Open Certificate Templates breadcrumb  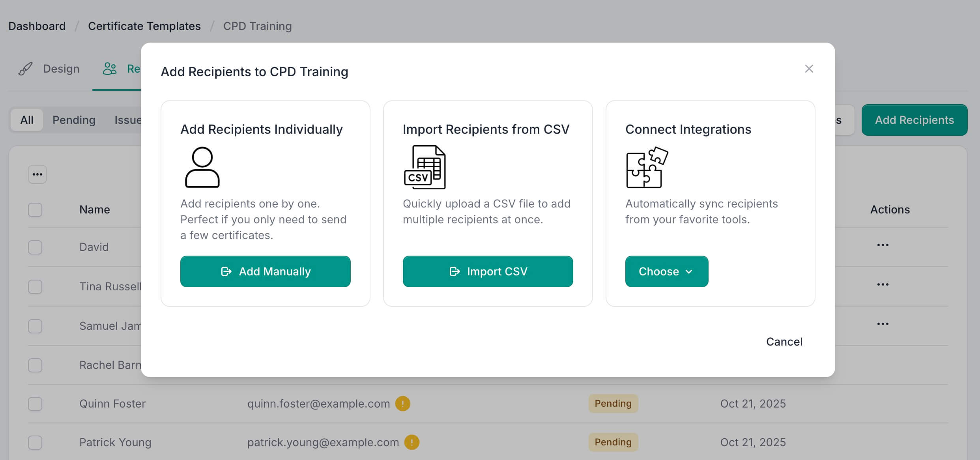[144, 26]
